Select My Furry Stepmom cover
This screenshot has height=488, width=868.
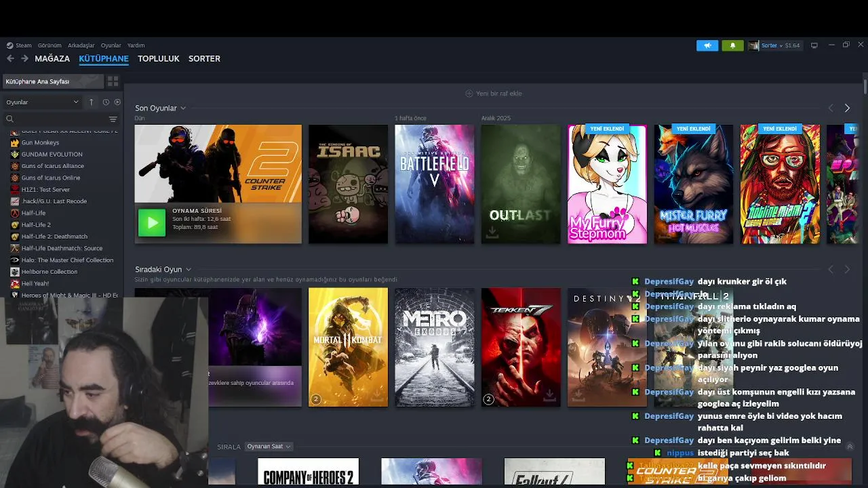[607, 184]
